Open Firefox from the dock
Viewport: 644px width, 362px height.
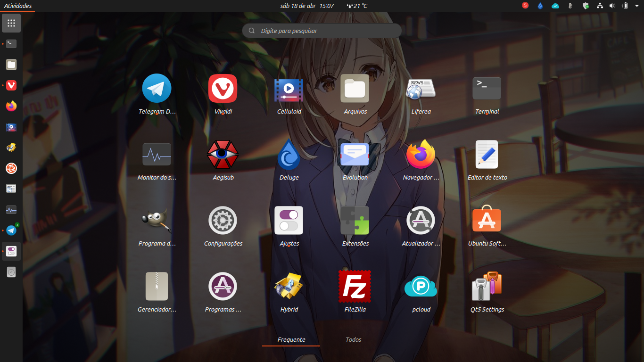point(11,106)
